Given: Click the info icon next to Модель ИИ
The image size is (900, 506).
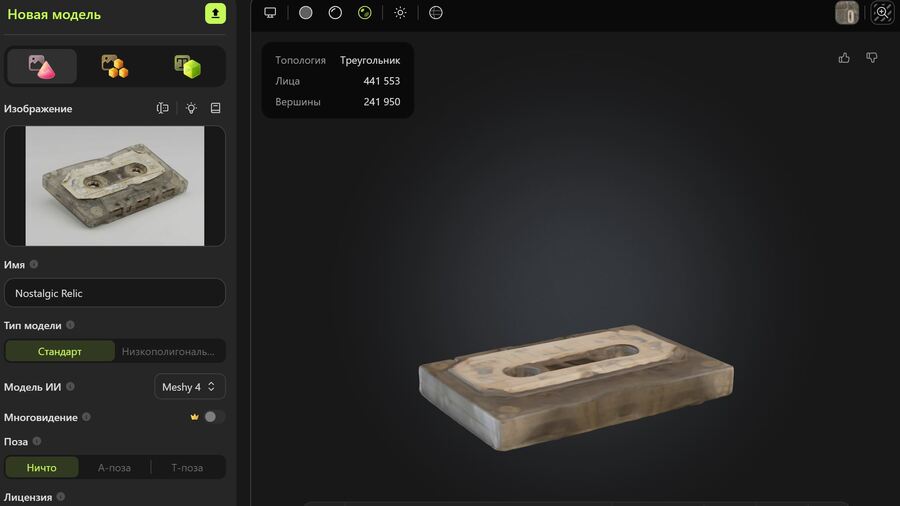Looking at the screenshot, I should click(70, 387).
